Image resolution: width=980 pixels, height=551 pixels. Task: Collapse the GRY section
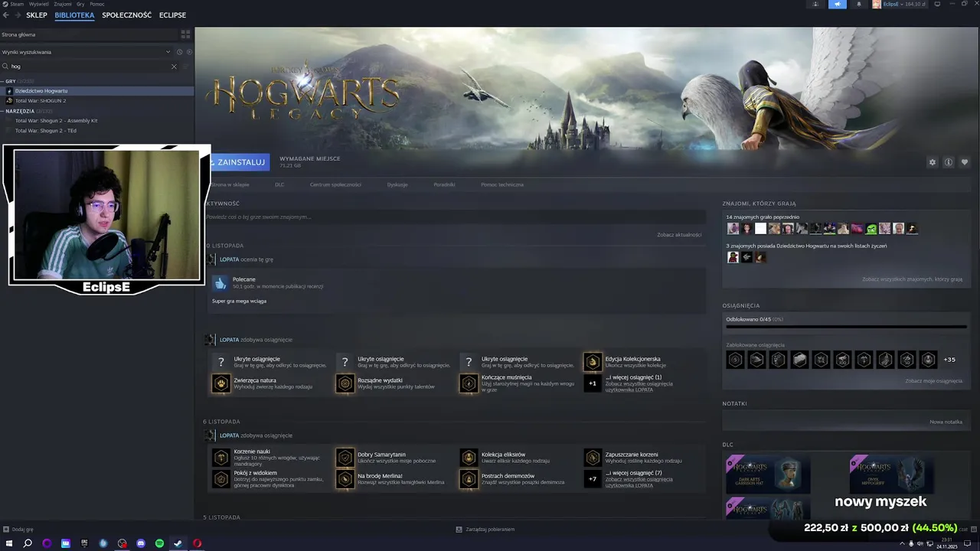(11, 80)
